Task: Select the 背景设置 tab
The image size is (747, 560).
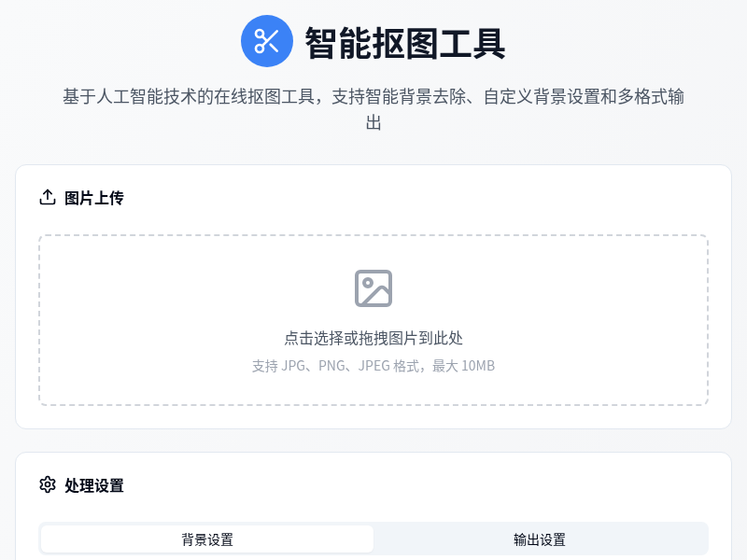Action: 206,539
